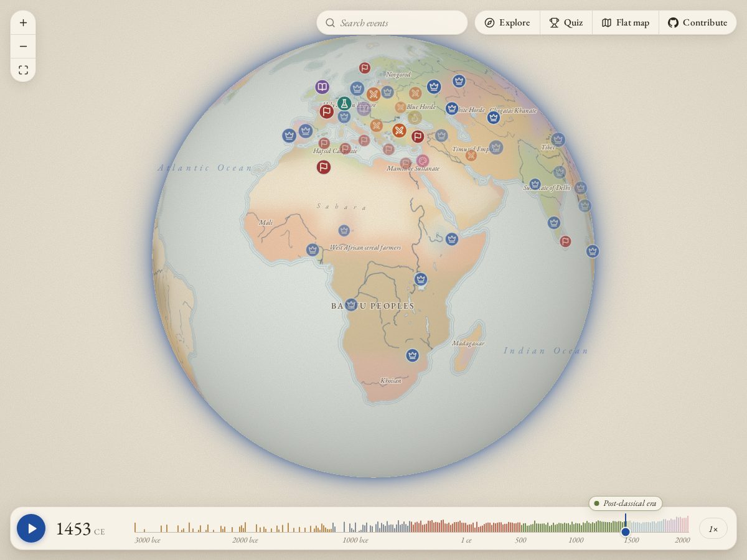
Task: Open the crown marker on West African coast
Action: [312, 250]
